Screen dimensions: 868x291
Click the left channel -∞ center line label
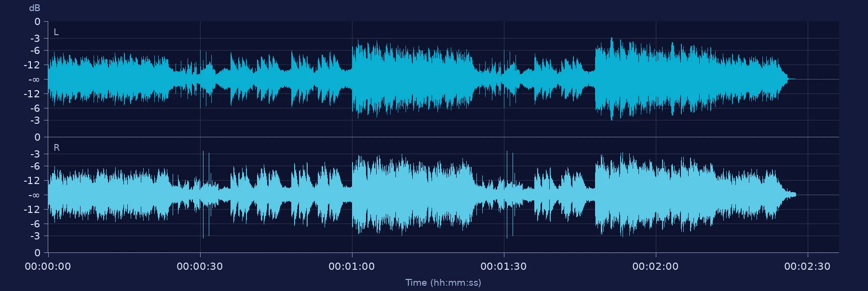pyautogui.click(x=34, y=79)
